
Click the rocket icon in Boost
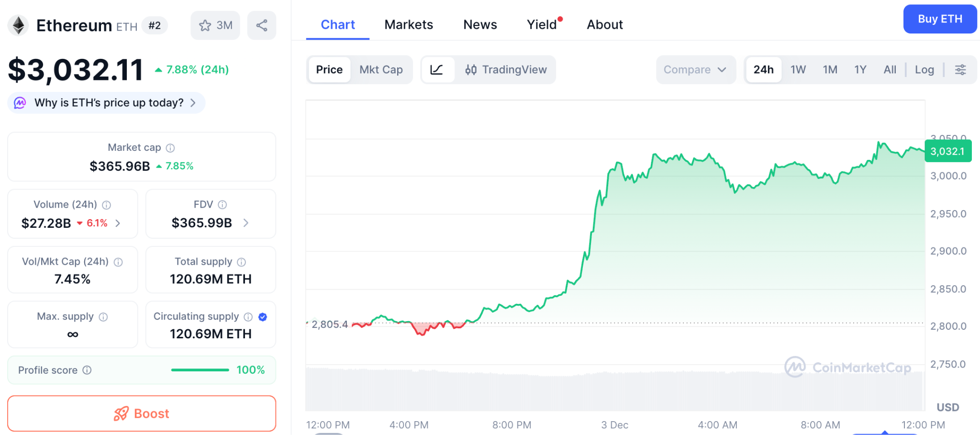pyautogui.click(x=121, y=413)
